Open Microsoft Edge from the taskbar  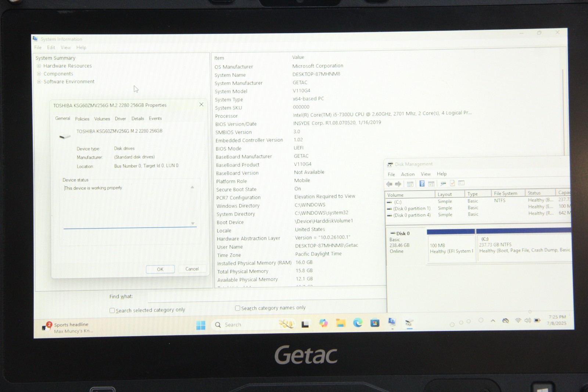click(358, 323)
